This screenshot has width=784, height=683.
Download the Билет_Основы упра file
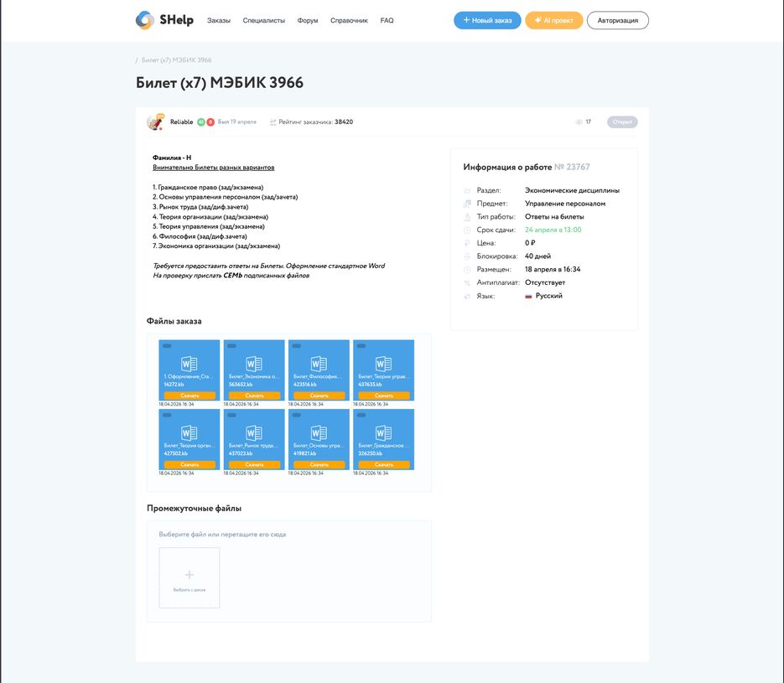click(x=319, y=464)
